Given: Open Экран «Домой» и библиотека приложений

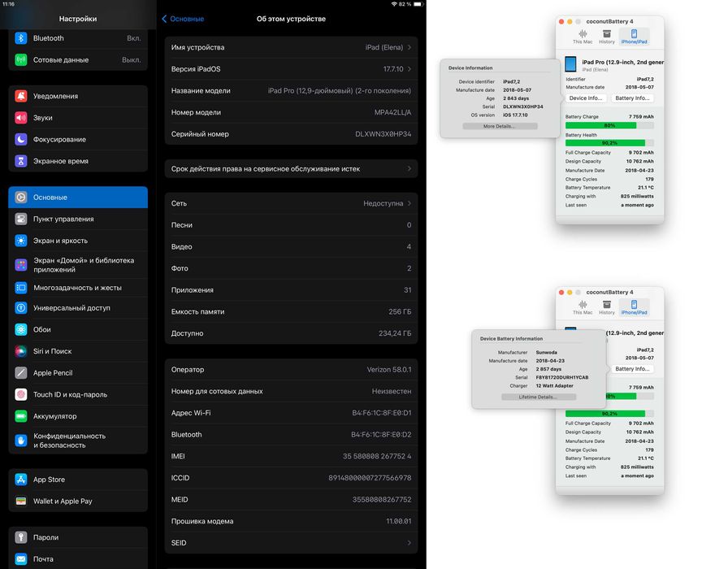Looking at the screenshot, I should (78, 265).
